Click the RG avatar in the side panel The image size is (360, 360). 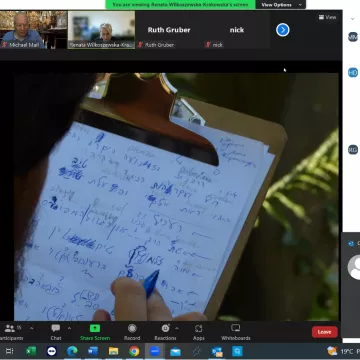353,150
